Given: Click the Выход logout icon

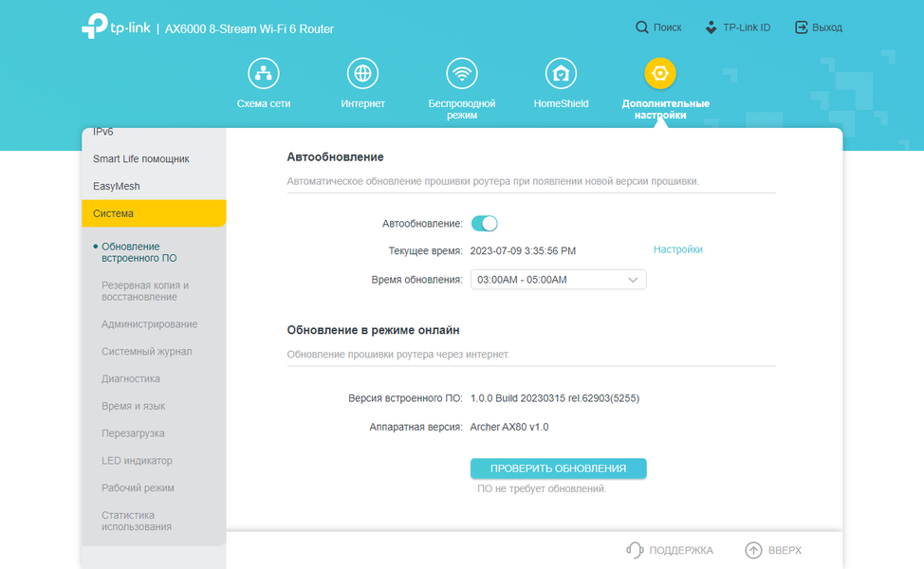Looking at the screenshot, I should click(x=802, y=28).
